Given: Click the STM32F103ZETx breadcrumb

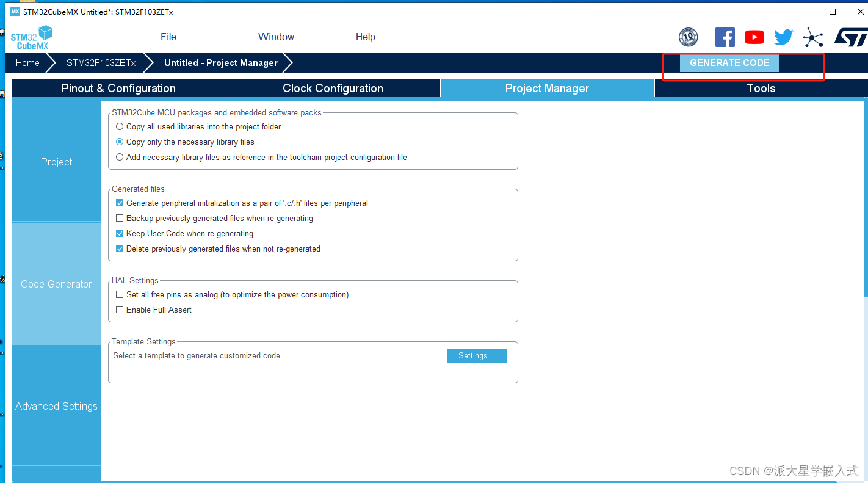Looking at the screenshot, I should 101,63.
